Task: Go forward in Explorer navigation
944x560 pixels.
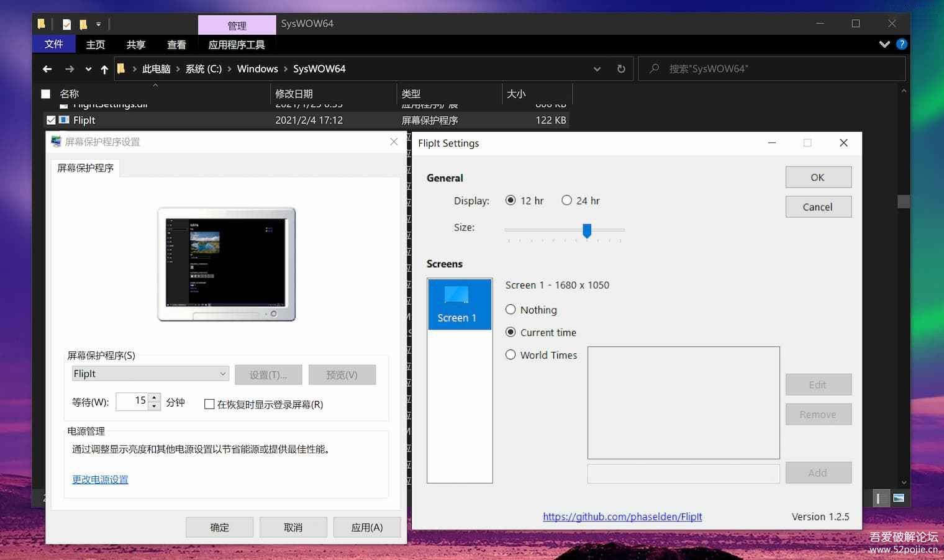Action: 70,69
